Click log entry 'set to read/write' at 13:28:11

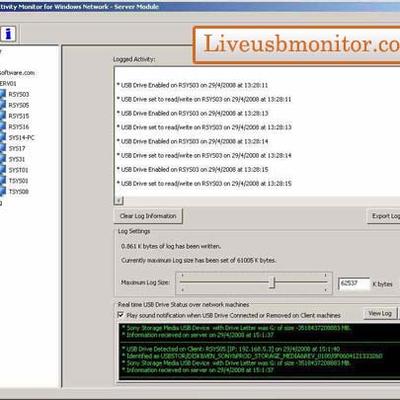click(x=204, y=99)
